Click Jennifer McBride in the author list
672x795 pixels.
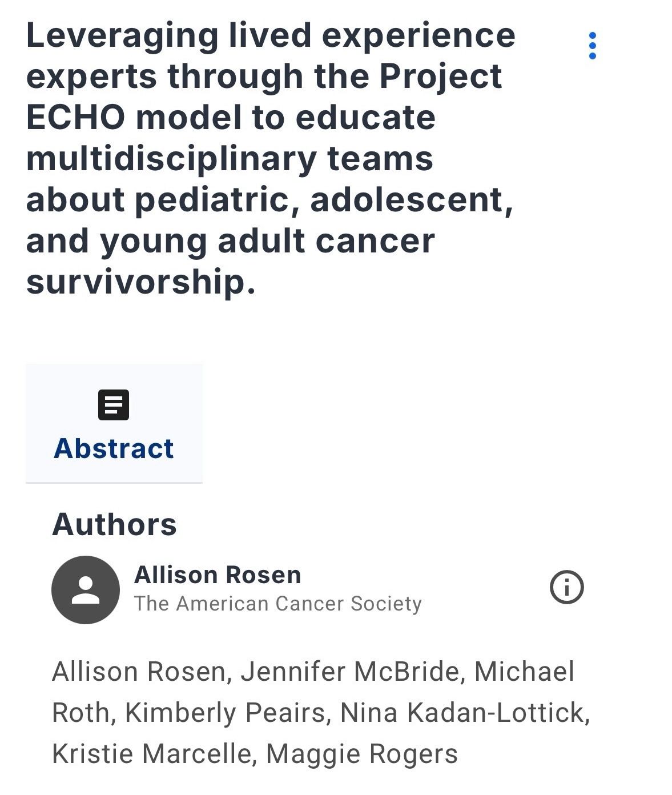click(x=350, y=671)
